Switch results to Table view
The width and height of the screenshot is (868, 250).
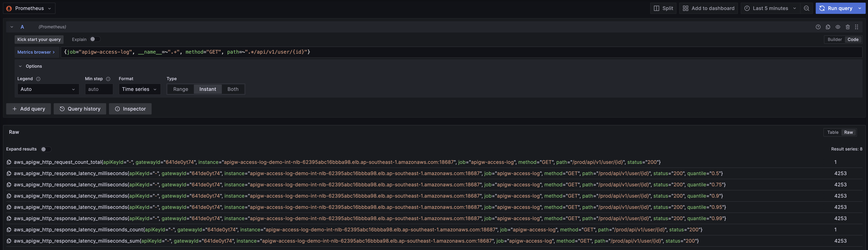point(833,132)
